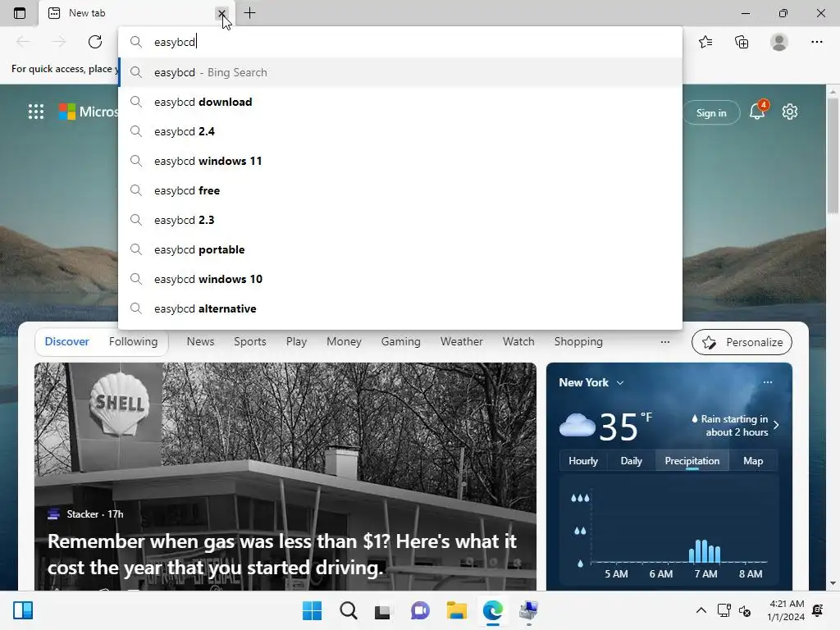Open Chat app on taskbar
The width and height of the screenshot is (840, 630).
[420, 610]
